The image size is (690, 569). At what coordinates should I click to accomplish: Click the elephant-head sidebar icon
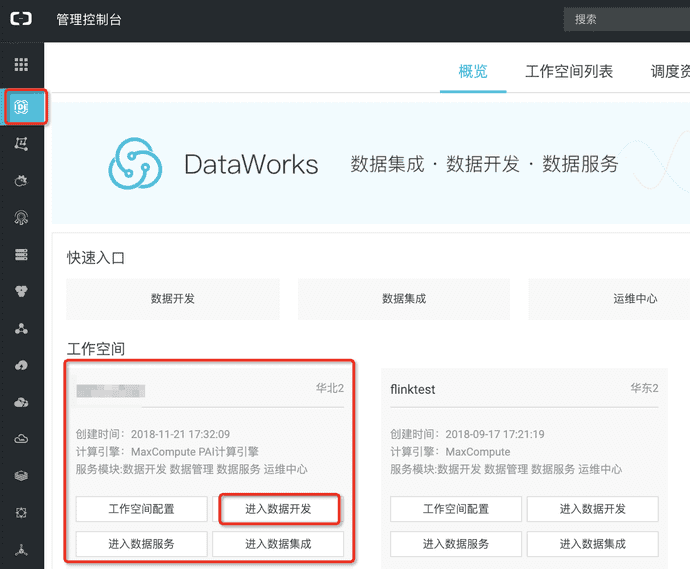21,291
